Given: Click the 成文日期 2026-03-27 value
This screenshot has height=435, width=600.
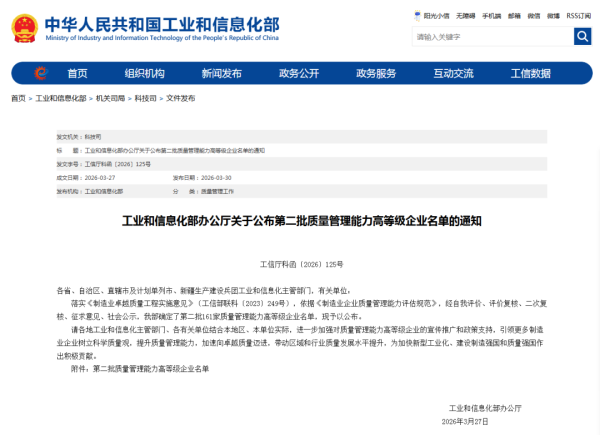Looking at the screenshot, I should click(x=100, y=178).
